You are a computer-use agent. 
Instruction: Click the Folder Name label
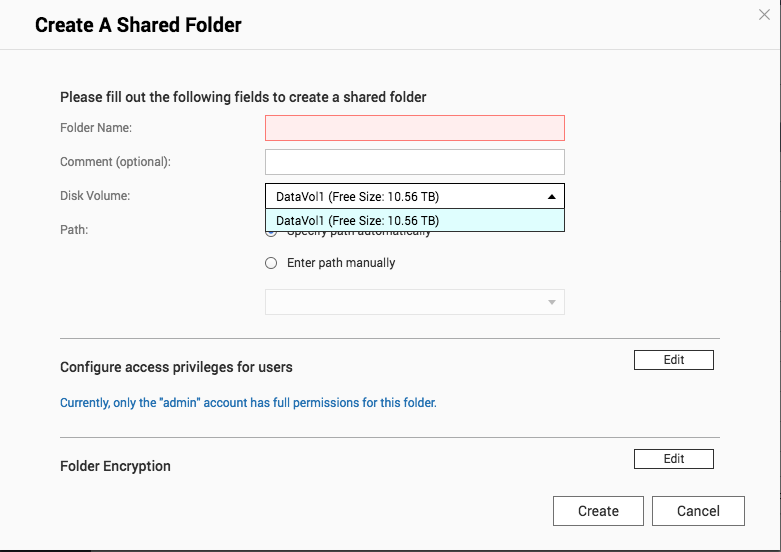click(x=96, y=128)
